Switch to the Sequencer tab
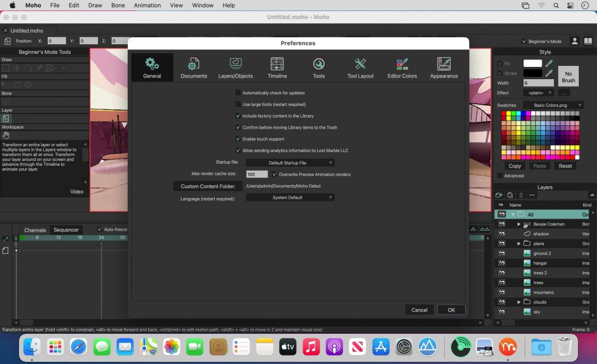This screenshot has height=364, width=597. (x=66, y=230)
